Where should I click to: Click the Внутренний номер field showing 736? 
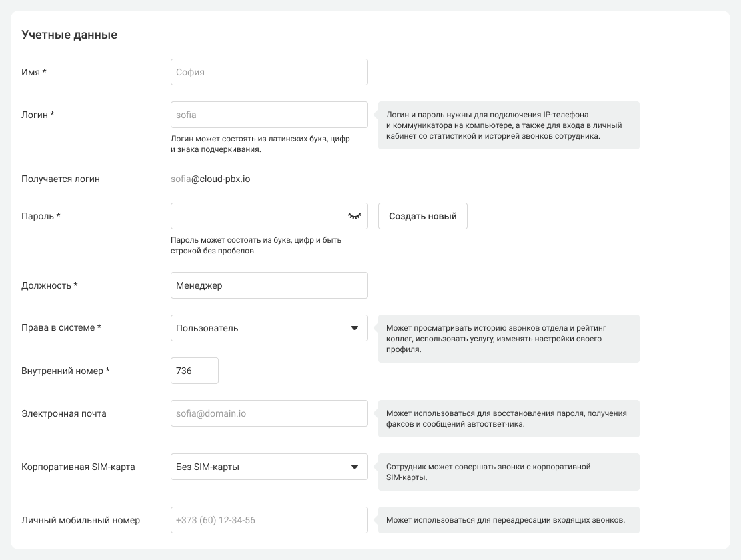coord(195,371)
